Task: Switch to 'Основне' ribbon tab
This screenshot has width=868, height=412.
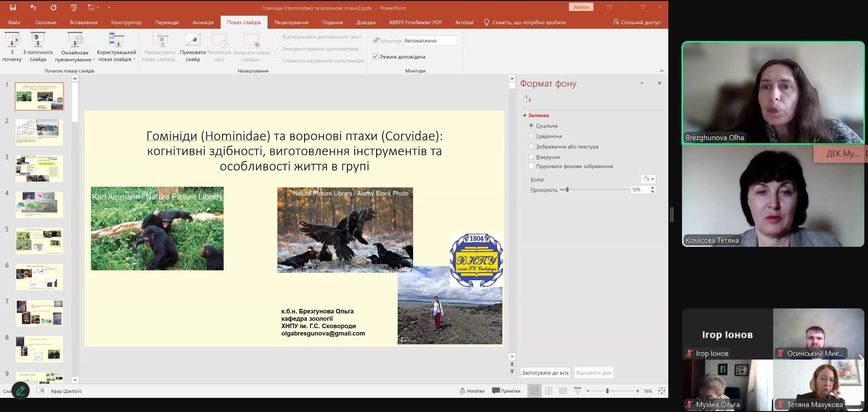Action: [46, 22]
